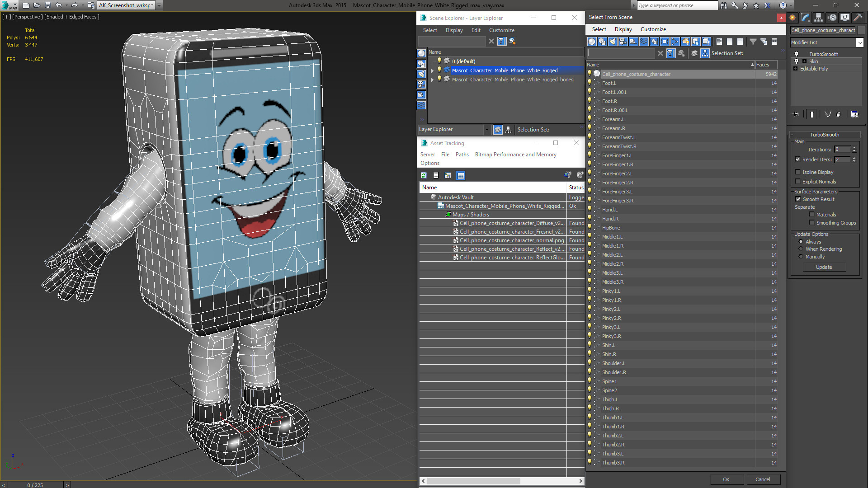Image resolution: width=868 pixels, height=488 pixels.
Task: Click Select All icon in Select From Scene
Action: (x=719, y=42)
